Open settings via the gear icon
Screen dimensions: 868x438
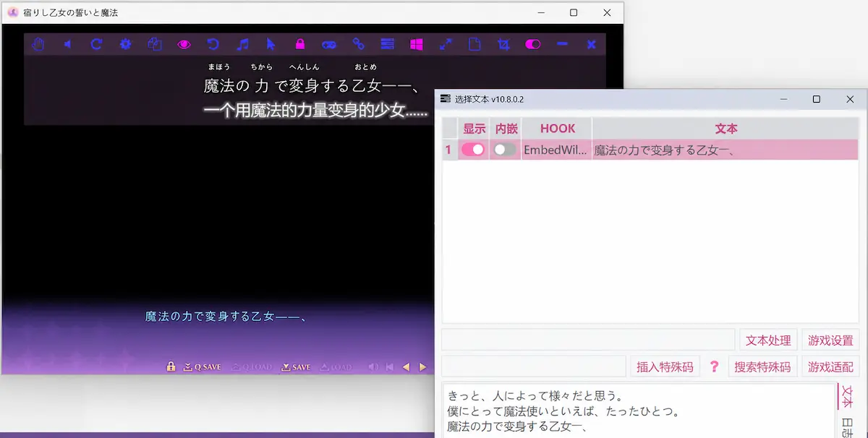click(126, 45)
